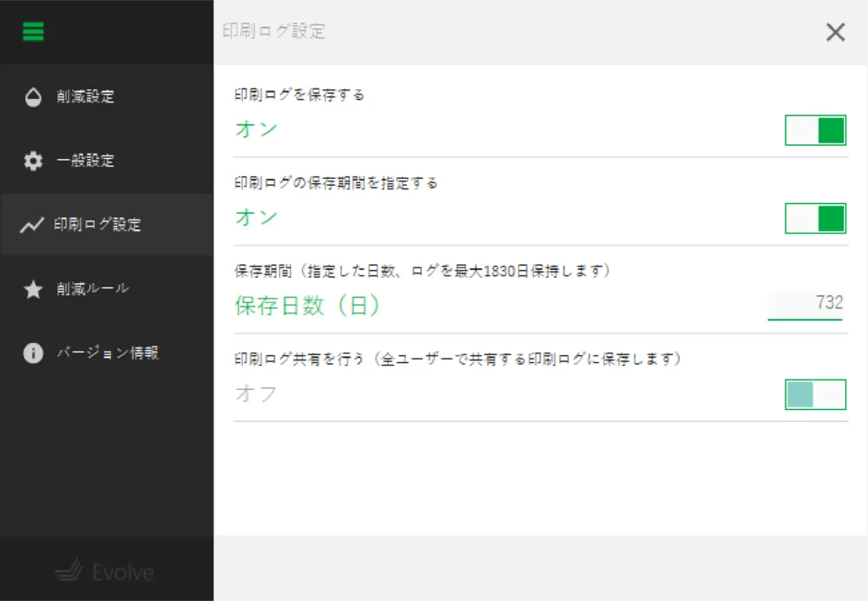The height and width of the screenshot is (601, 868).
Task: Click the droplet icon beside 削減設定
Action: click(33, 96)
